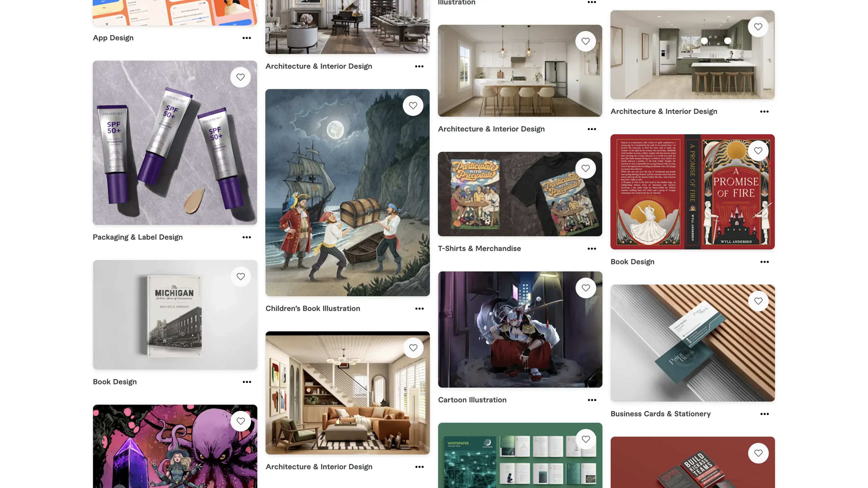Like the Point Blank business card design
Screen dimensions: 868x488
tap(758, 301)
